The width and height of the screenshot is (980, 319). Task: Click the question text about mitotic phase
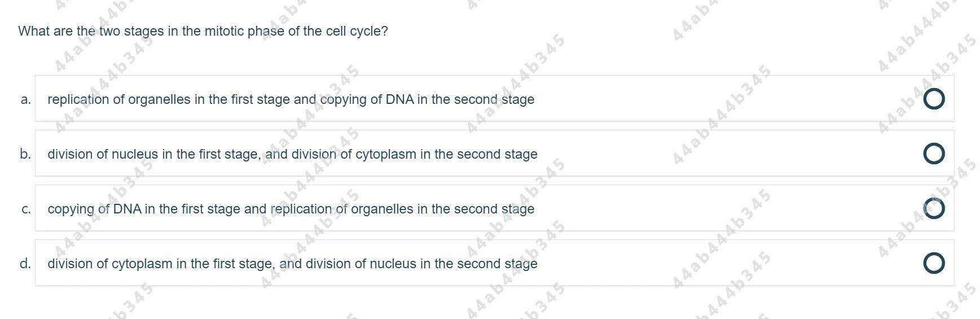tap(203, 31)
